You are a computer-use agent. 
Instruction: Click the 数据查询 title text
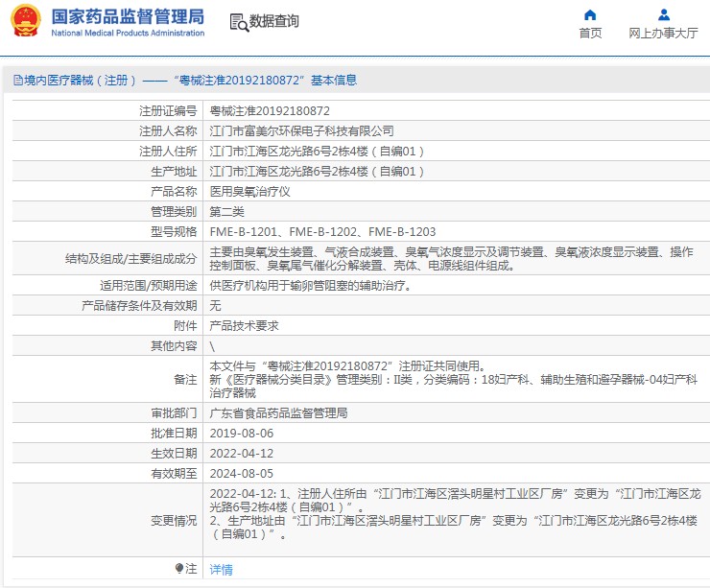(274, 21)
